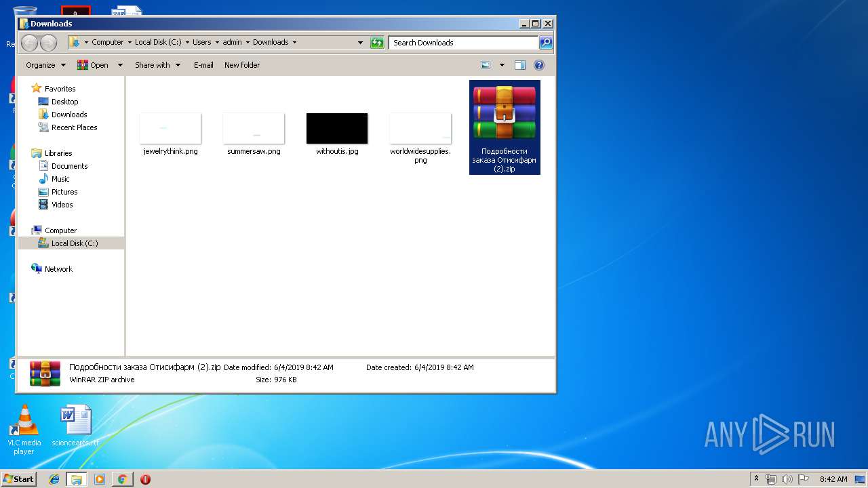Refresh the Downloads folder view
Viewport: 868px width, 488px height.
377,43
